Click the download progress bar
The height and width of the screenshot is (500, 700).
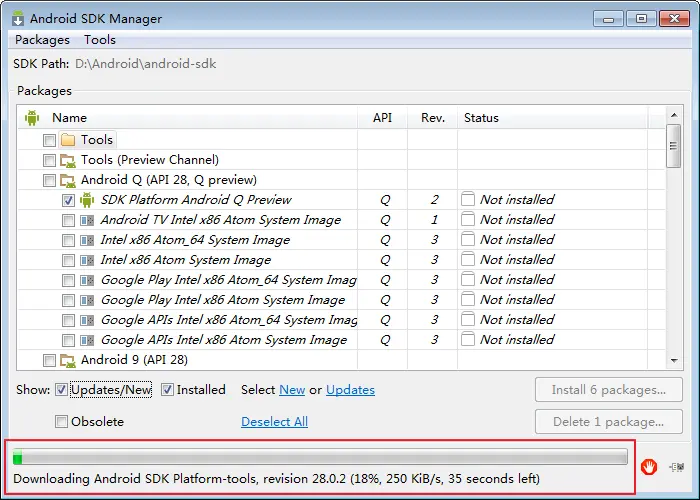320,457
